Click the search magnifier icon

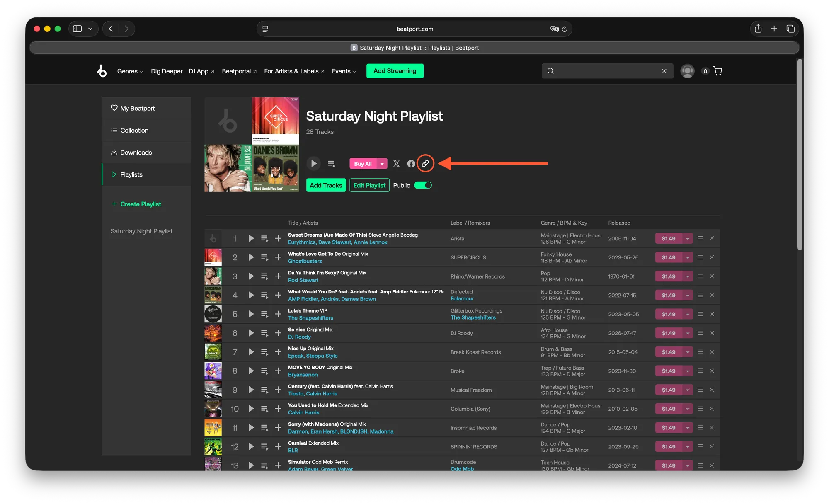tap(550, 71)
